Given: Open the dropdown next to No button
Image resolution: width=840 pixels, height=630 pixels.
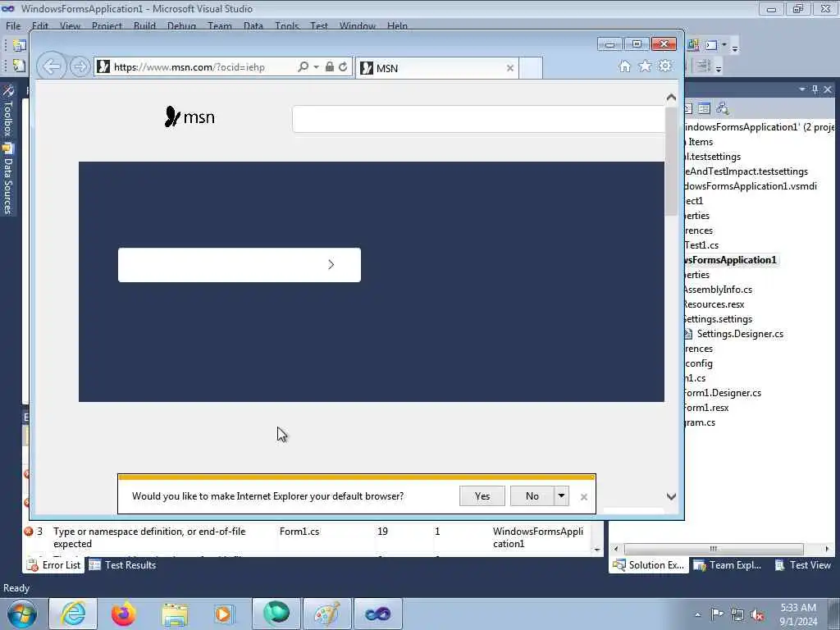Looking at the screenshot, I should coord(561,496).
